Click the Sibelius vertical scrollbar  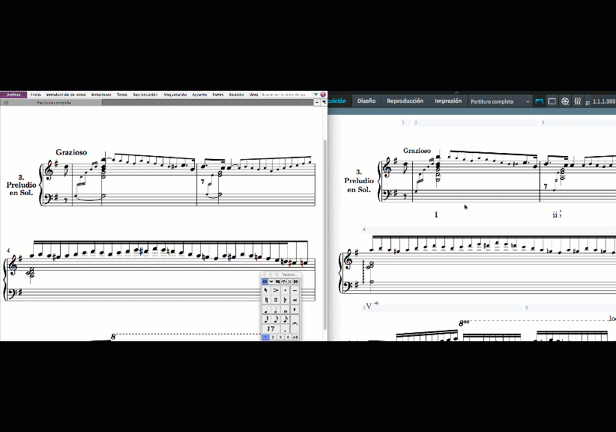pos(325,234)
